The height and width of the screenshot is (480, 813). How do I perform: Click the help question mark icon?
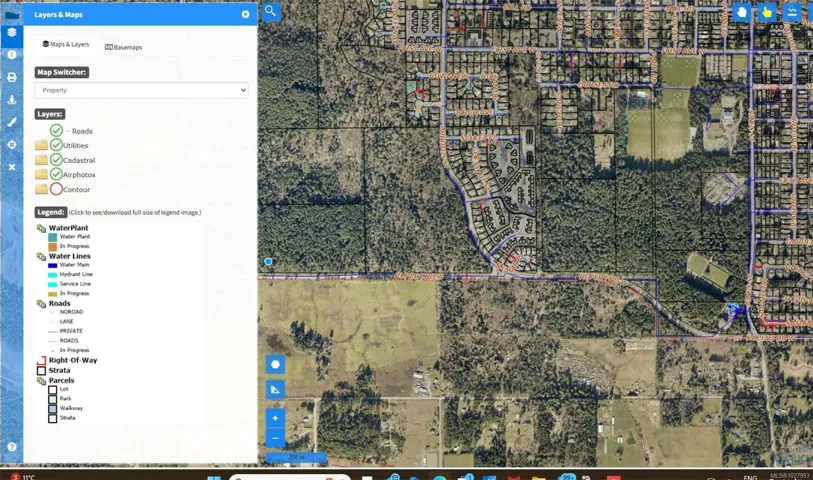(12, 447)
